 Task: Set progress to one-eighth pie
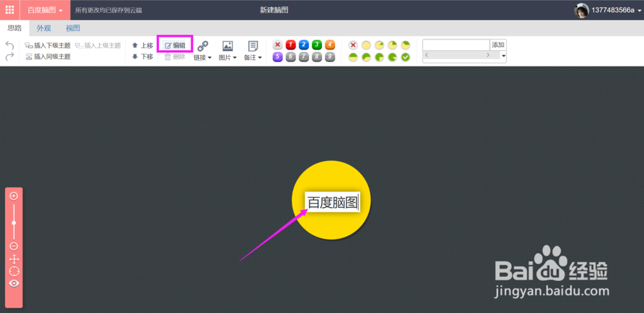(x=379, y=45)
